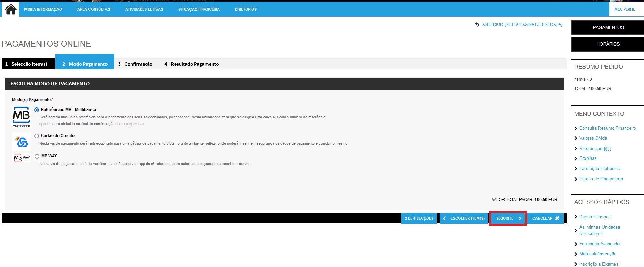The height and width of the screenshot is (267, 644).
Task: Click chevron beside Planos de Pagamento
Action: click(576, 179)
